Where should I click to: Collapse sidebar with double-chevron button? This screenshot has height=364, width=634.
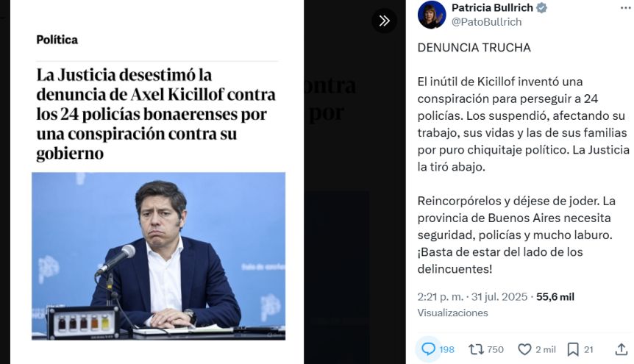[x=384, y=21]
